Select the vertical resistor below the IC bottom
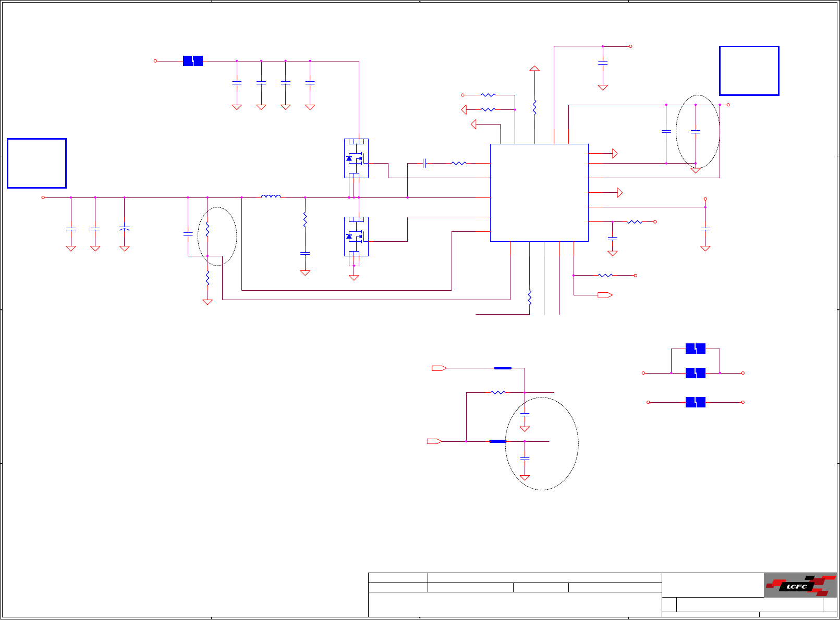Viewport: 840px width, 620px height. [x=530, y=297]
